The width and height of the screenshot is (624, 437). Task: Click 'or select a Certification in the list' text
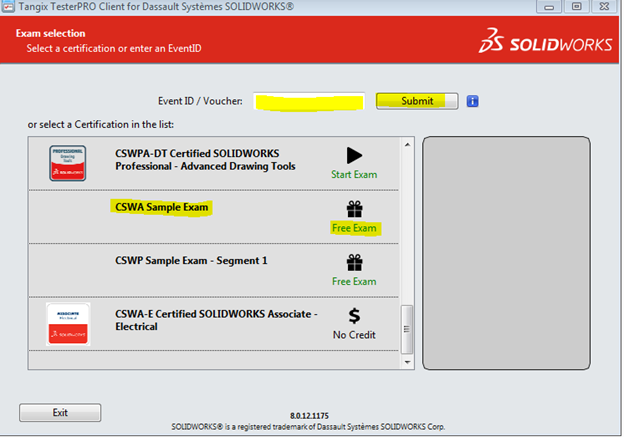coord(101,125)
